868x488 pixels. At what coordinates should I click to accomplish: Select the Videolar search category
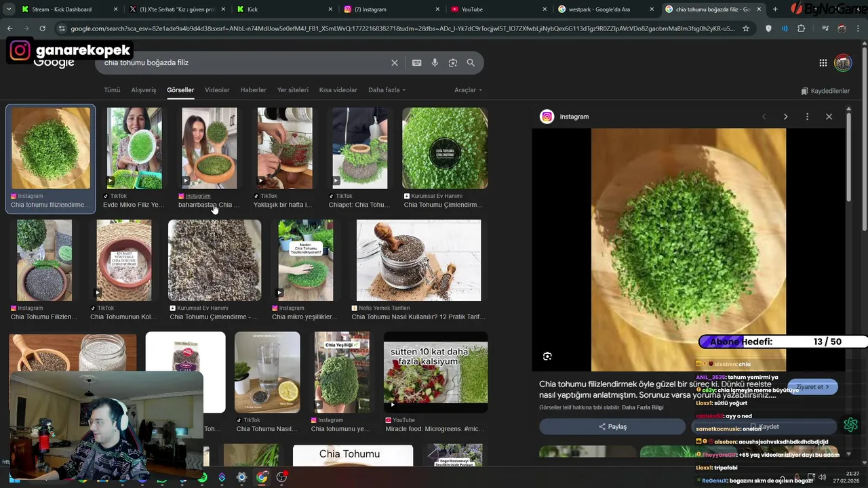217,90
